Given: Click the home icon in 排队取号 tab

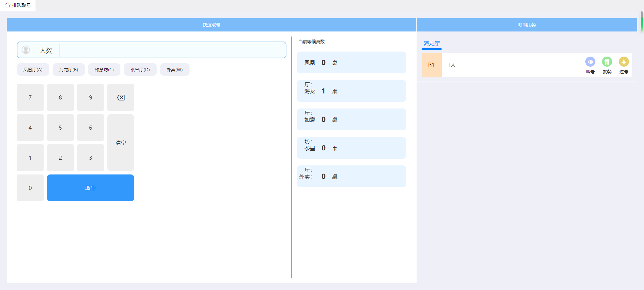Looking at the screenshot, I should (7, 5).
